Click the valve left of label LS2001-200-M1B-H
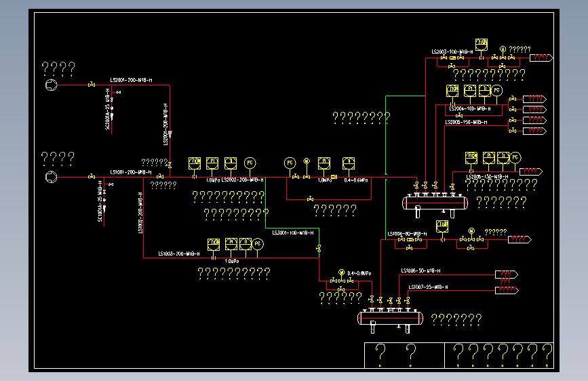The image size is (588, 381). [92, 85]
